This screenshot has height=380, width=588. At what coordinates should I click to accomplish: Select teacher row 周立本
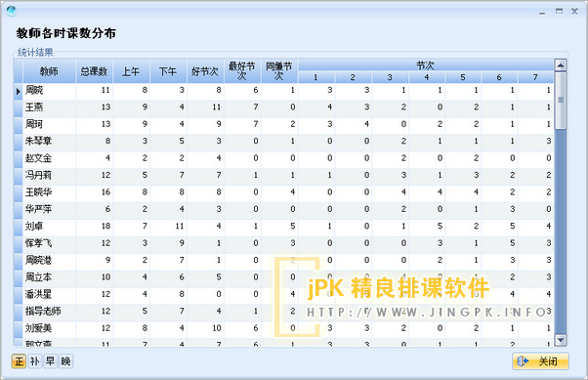pyautogui.click(x=283, y=277)
